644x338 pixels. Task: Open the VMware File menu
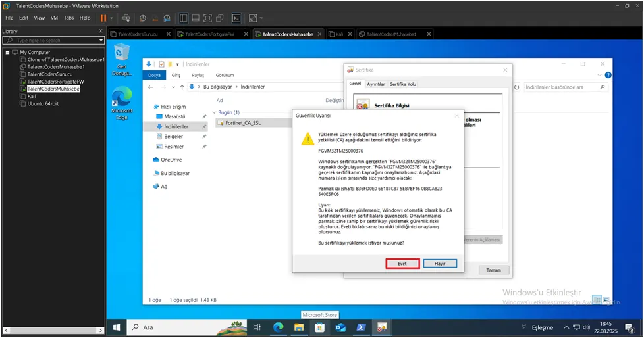pyautogui.click(x=9, y=18)
